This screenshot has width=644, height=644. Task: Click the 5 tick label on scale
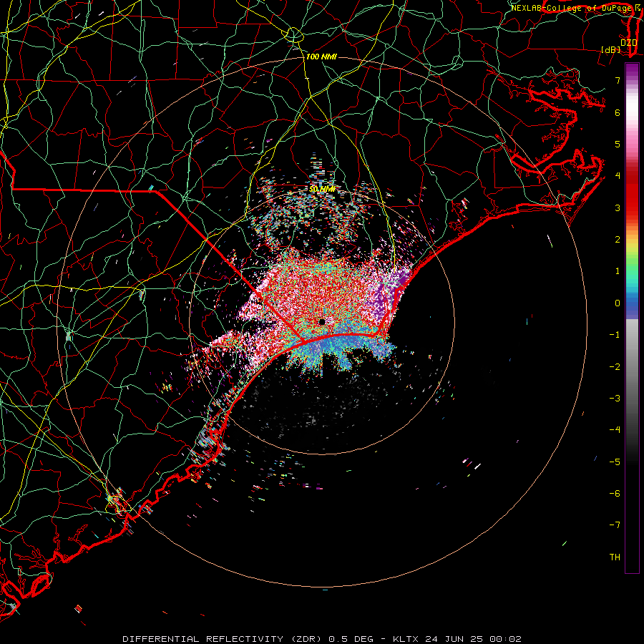coord(618,144)
